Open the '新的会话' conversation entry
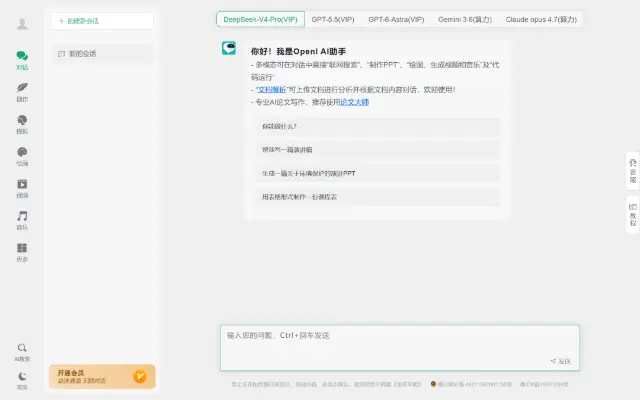Image resolution: width=640 pixels, height=400 pixels. pos(102,54)
